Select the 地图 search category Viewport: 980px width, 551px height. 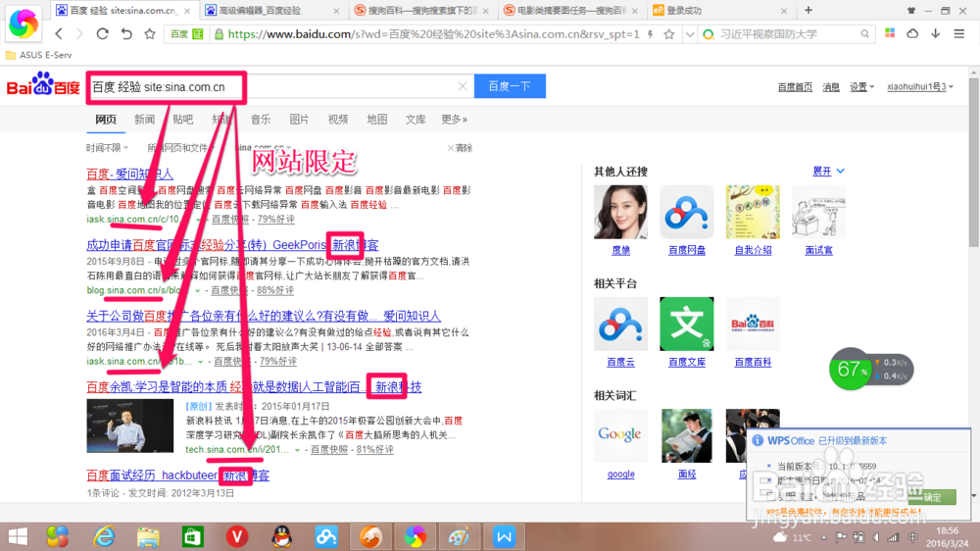click(x=377, y=120)
